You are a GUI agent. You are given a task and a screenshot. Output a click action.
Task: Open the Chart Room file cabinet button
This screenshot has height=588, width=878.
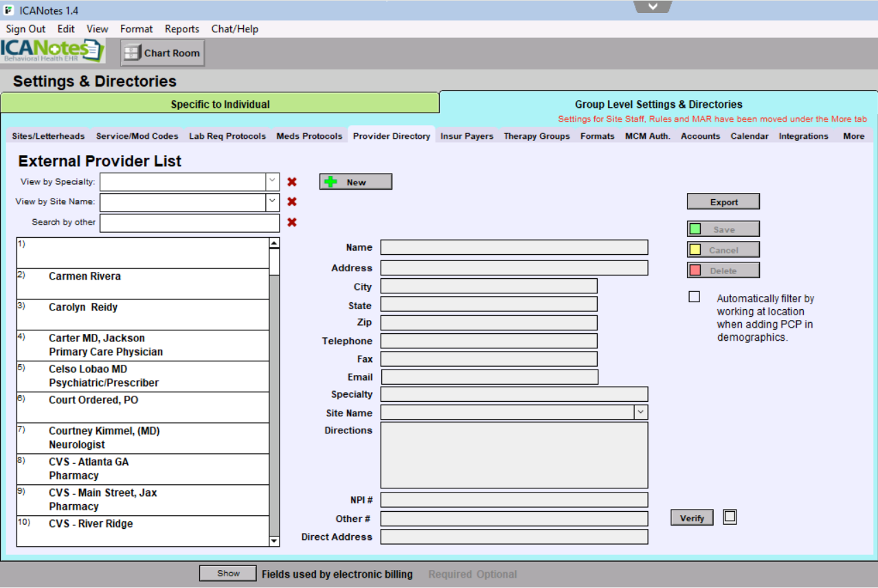(163, 53)
